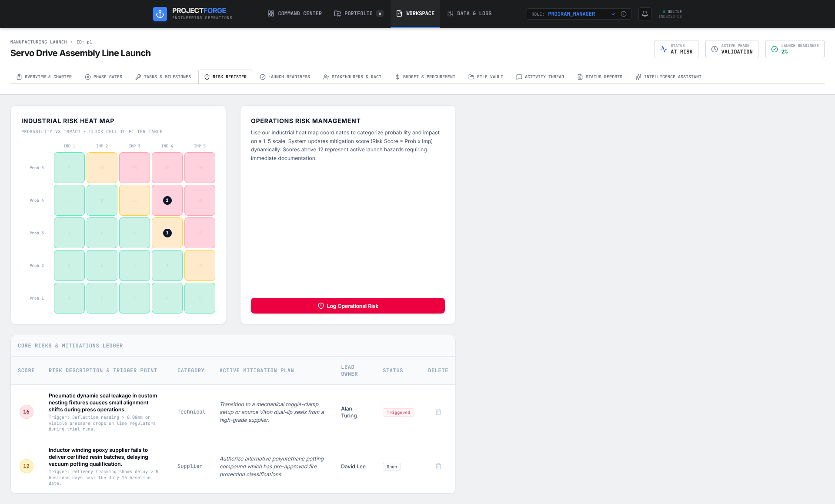
Task: Click the Open status badge
Action: [x=392, y=467]
